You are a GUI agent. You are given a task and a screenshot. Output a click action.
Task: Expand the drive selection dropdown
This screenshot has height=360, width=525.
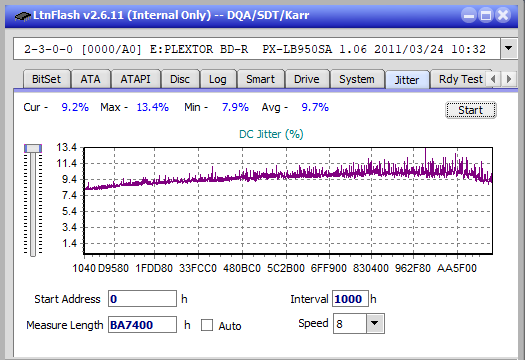pyautogui.click(x=509, y=49)
